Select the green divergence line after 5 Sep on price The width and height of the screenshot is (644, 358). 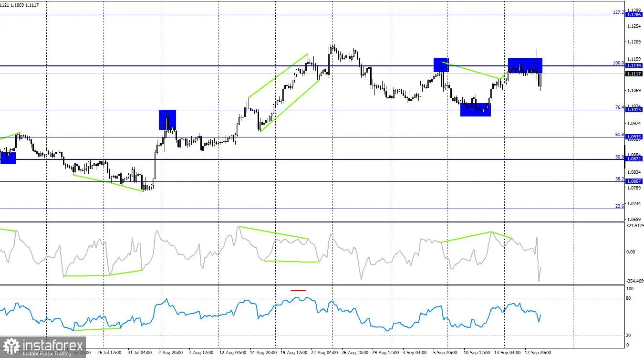(x=471, y=71)
